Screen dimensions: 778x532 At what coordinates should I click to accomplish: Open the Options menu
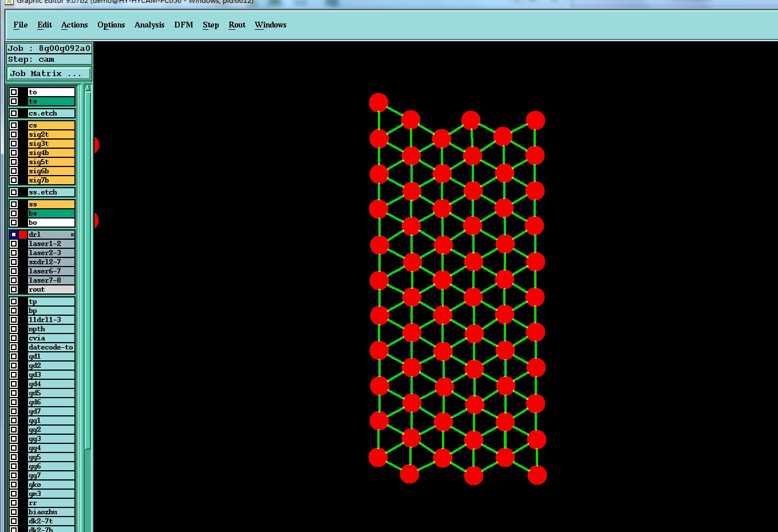click(x=111, y=25)
